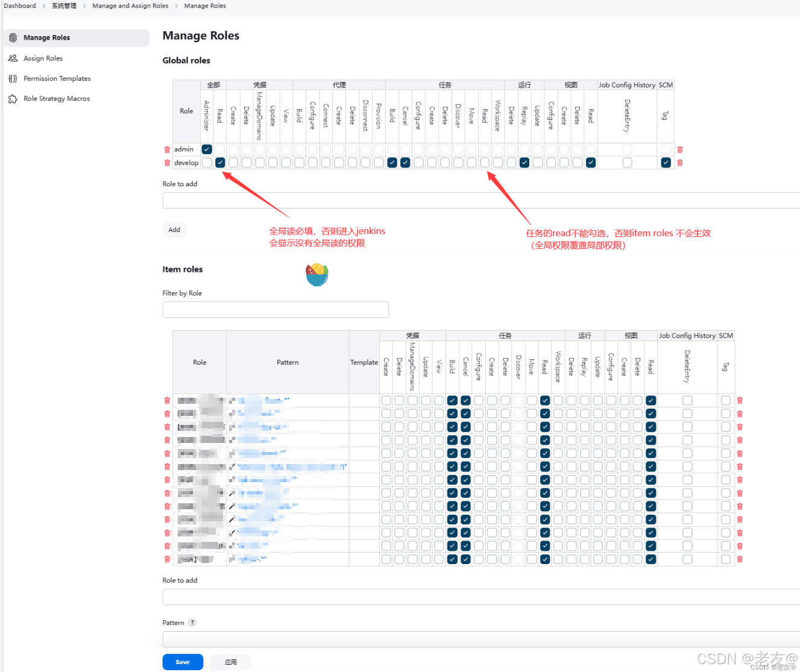Click right trash icon of last item role
The image size is (800, 672).
coord(740,559)
